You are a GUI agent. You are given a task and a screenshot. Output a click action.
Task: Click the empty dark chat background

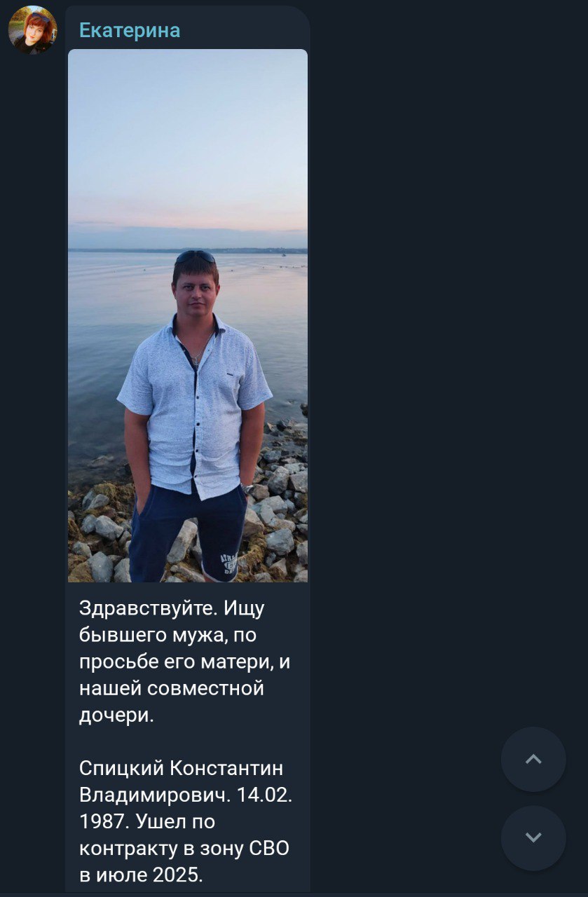pyautogui.click(x=449, y=350)
